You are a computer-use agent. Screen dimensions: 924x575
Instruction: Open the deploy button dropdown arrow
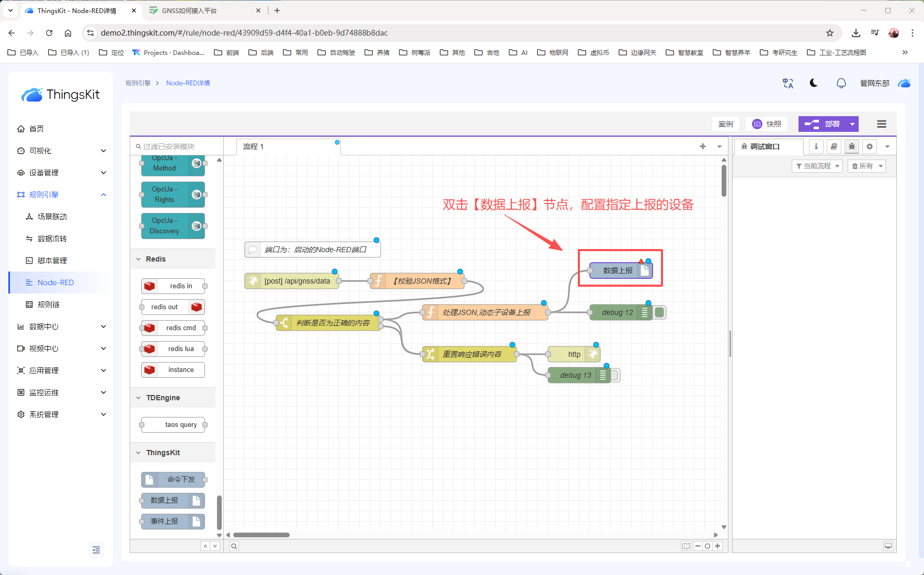852,124
